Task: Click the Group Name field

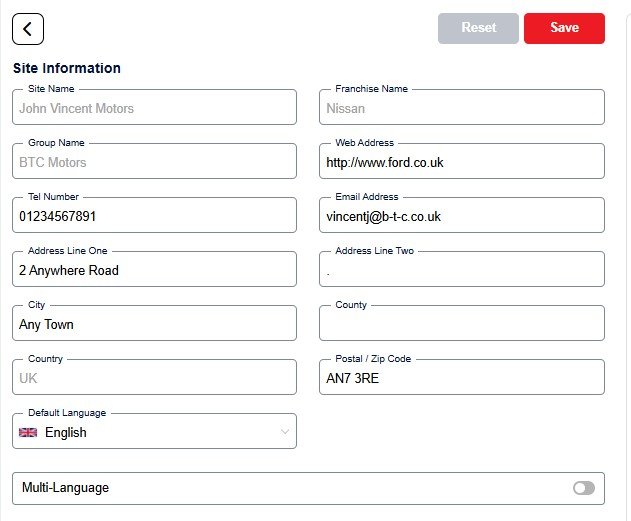Action: [x=155, y=161]
